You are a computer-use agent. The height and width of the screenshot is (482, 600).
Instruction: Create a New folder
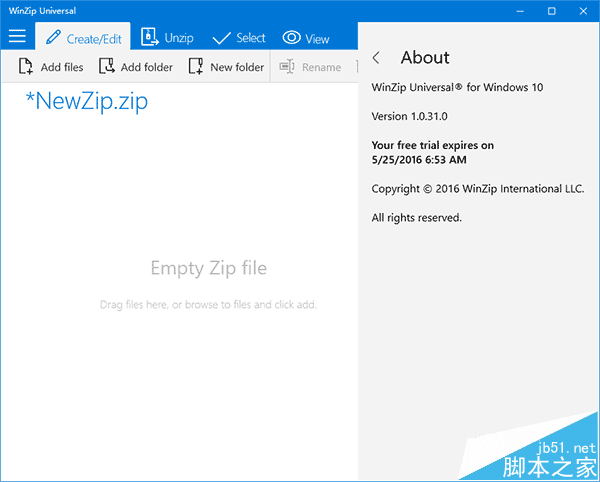(227, 67)
